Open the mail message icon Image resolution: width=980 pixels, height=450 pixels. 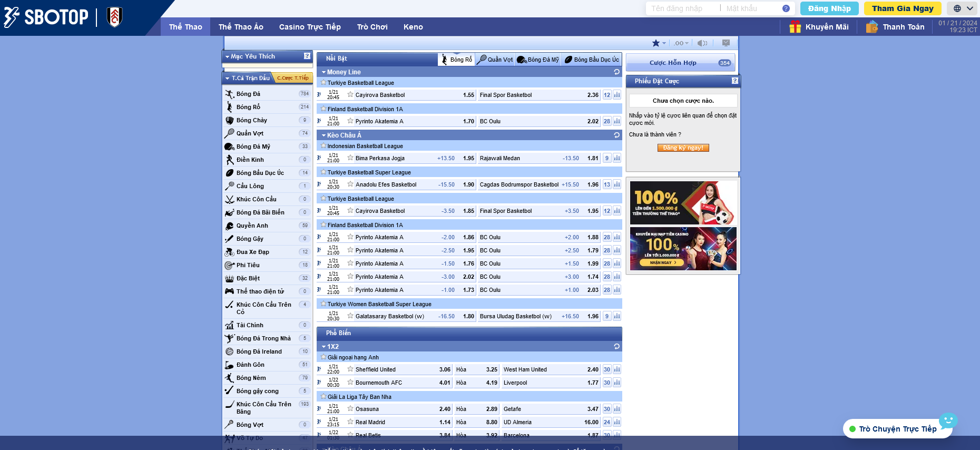click(x=726, y=43)
